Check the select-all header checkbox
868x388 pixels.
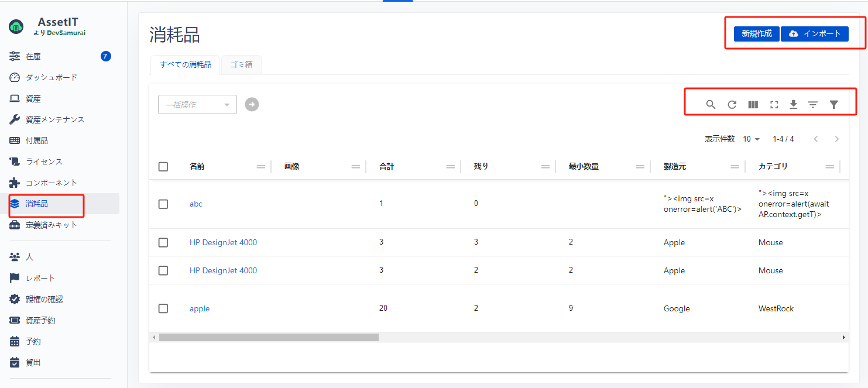point(163,167)
